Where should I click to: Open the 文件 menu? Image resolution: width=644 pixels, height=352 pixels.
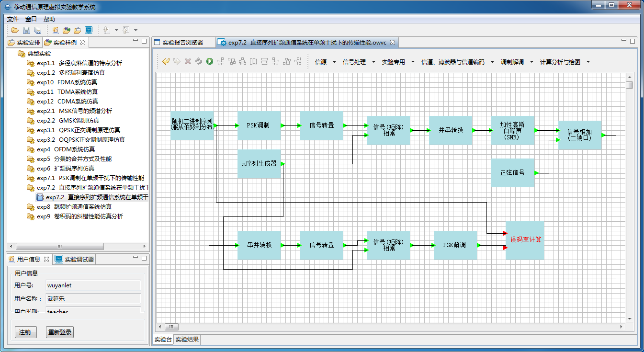click(13, 19)
